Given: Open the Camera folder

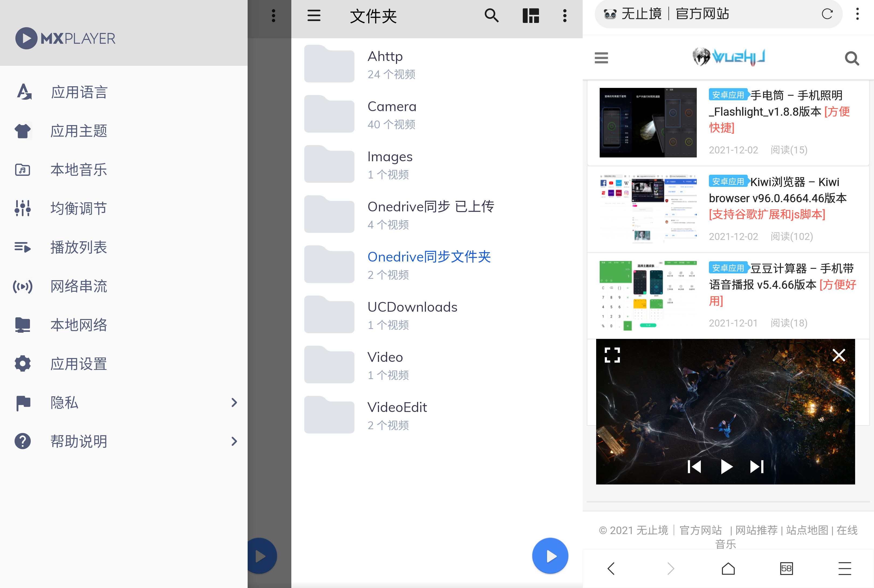Looking at the screenshot, I should click(x=437, y=114).
